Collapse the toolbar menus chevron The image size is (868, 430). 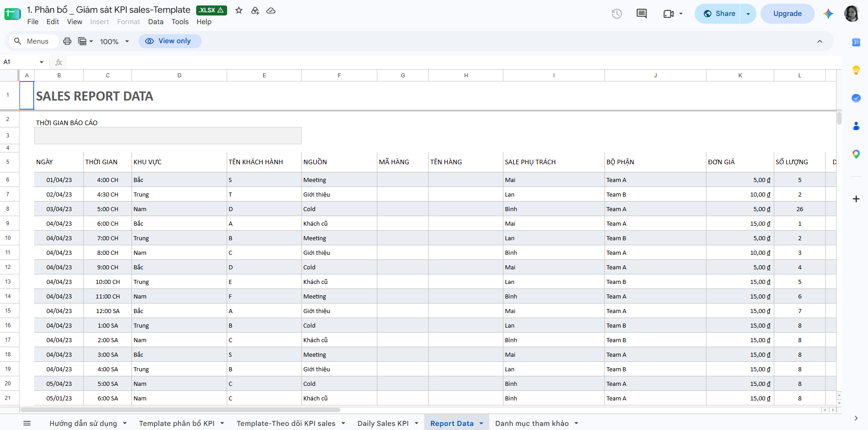820,41
